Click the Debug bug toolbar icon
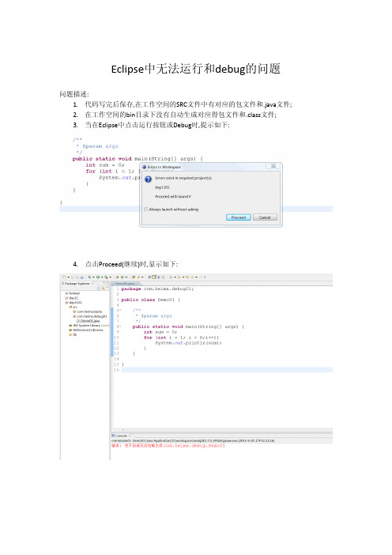 [89, 277]
